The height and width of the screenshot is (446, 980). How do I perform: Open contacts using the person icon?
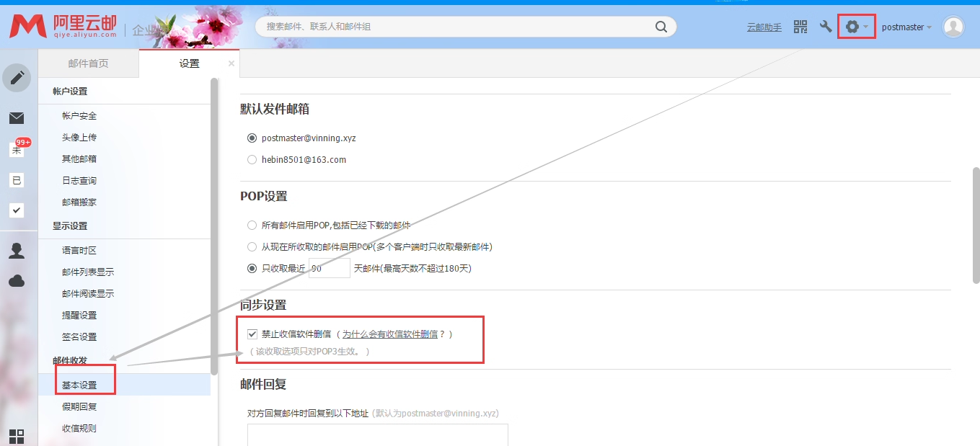17,250
